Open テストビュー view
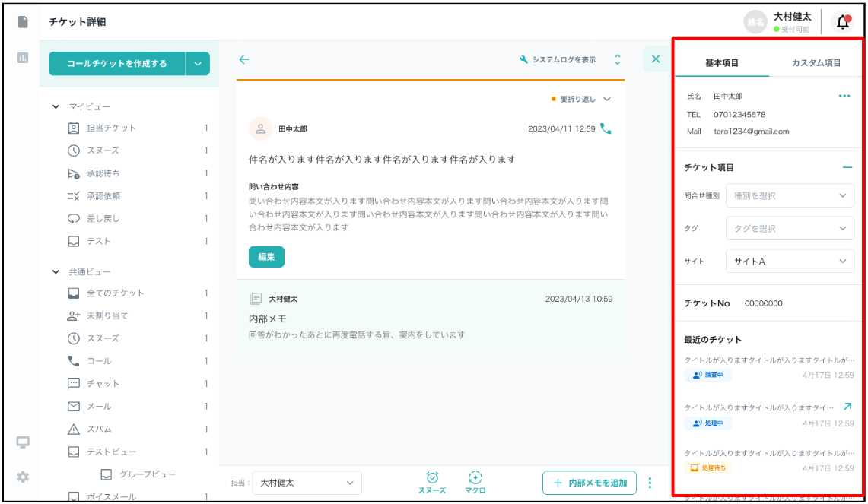This screenshot has width=868, height=504. point(137,452)
